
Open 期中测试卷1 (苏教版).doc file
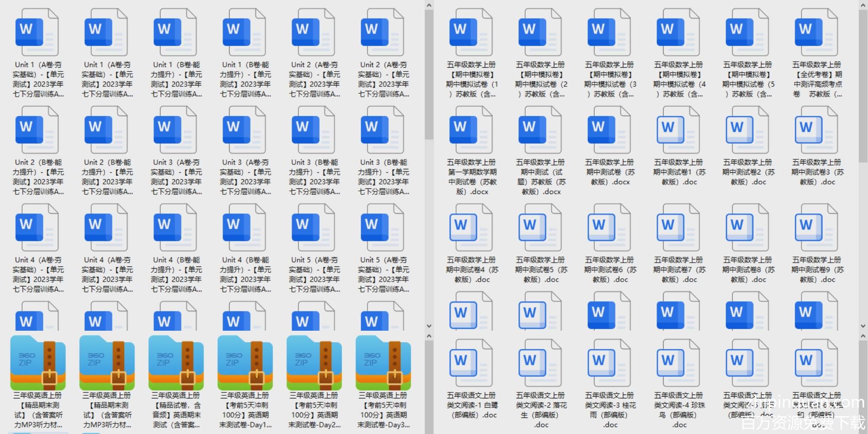click(x=678, y=130)
